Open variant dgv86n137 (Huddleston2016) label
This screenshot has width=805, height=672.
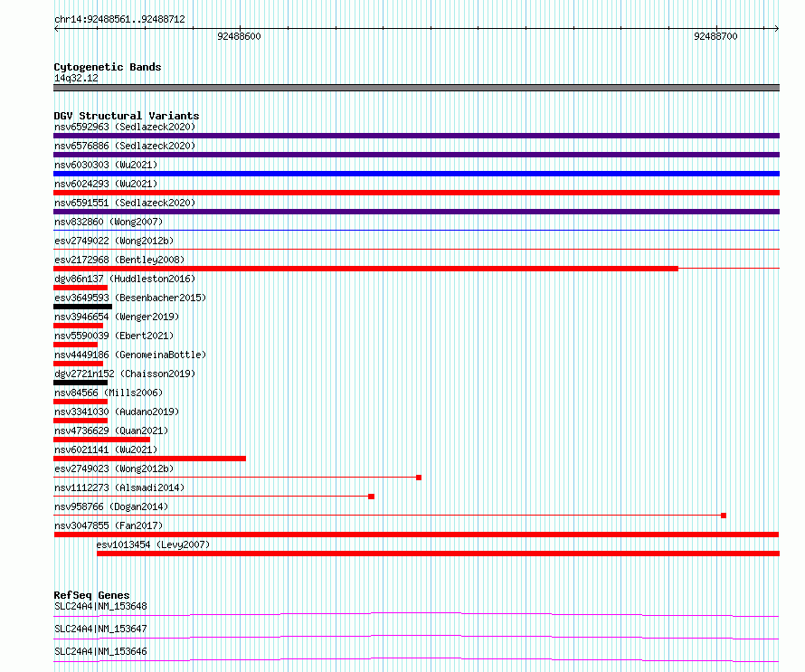(125, 279)
